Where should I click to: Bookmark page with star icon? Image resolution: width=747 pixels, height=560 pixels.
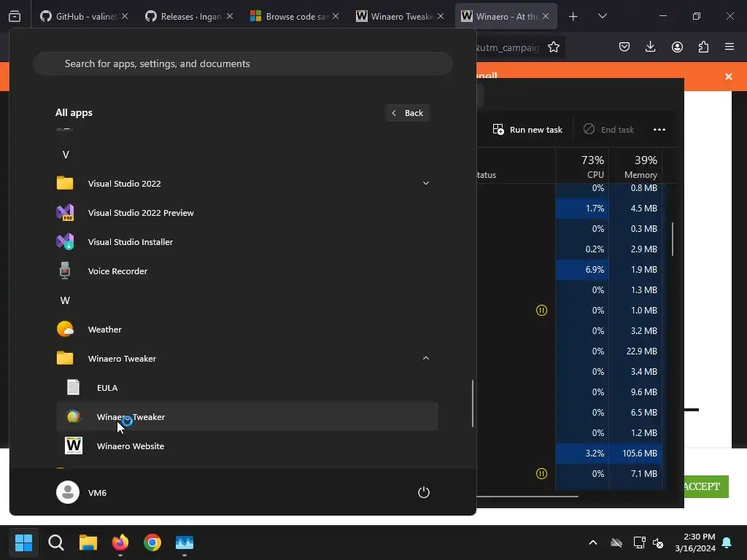tap(554, 47)
